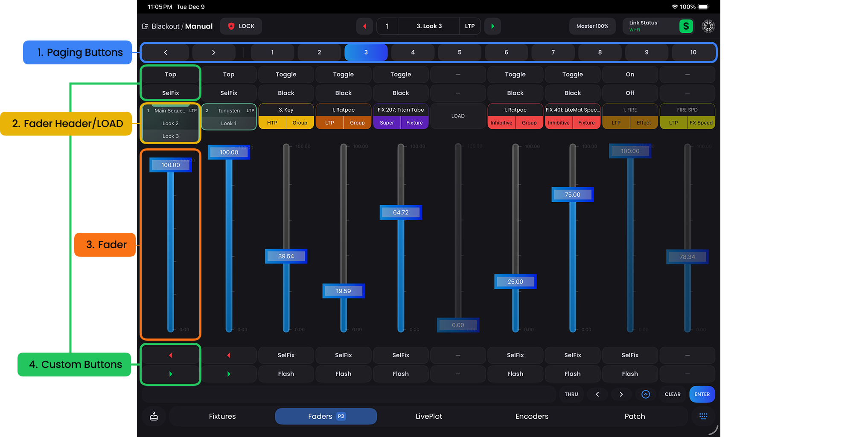Go to previous fader page with left chevron
868x437 pixels.
click(x=166, y=52)
